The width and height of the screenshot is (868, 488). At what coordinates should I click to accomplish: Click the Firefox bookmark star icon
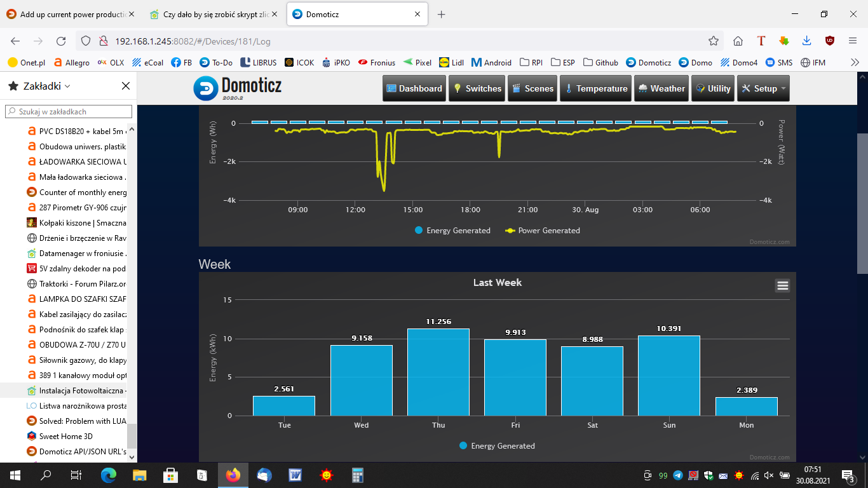point(714,41)
